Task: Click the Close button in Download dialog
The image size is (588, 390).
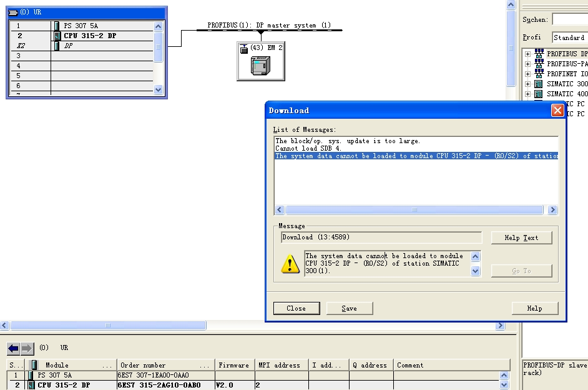Action: 296,308
